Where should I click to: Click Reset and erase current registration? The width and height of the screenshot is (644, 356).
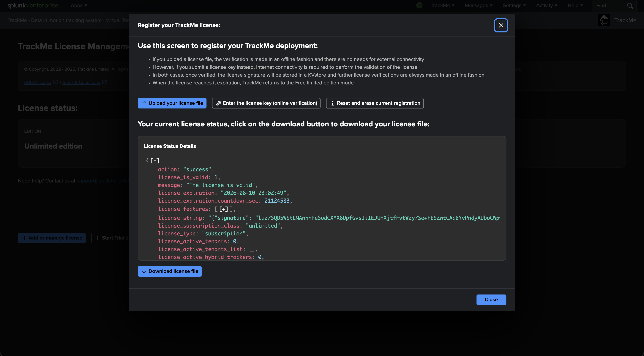(375, 103)
